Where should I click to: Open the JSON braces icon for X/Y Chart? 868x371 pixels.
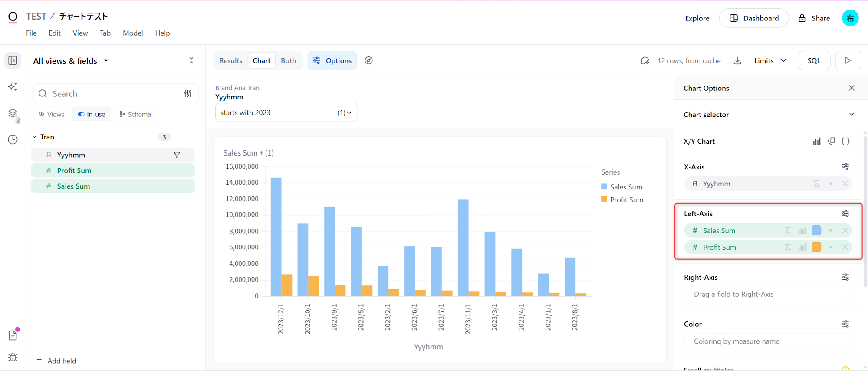tap(845, 141)
